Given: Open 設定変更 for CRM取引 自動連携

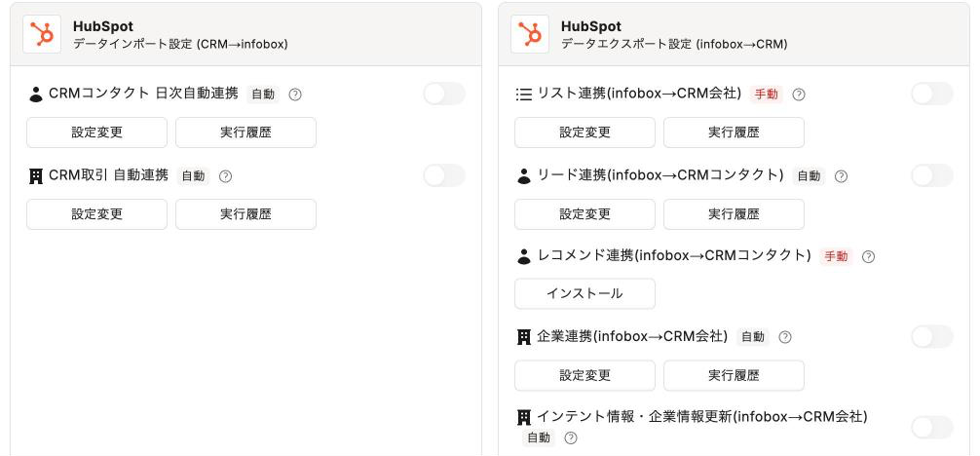Looking at the screenshot, I should click(96, 214).
